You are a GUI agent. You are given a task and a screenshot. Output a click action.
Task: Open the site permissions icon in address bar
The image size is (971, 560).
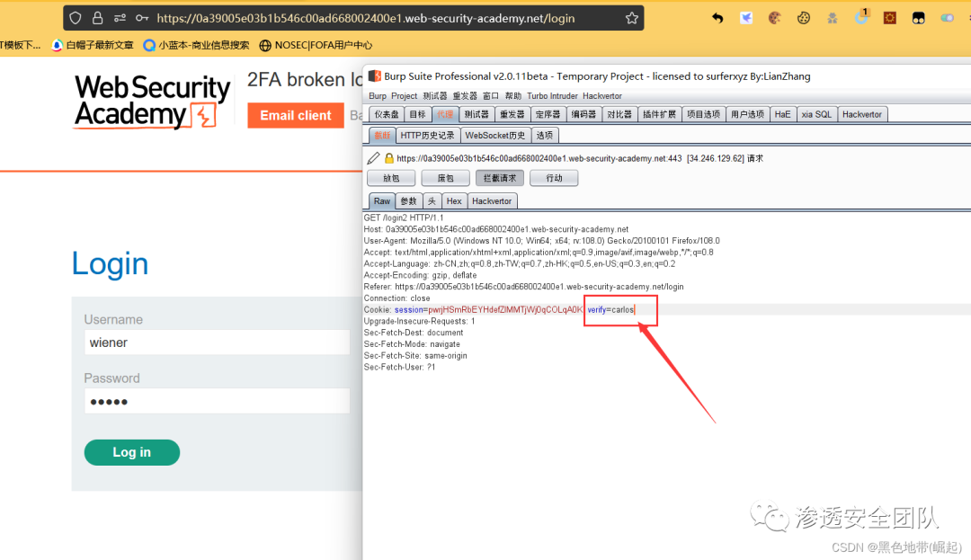120,18
